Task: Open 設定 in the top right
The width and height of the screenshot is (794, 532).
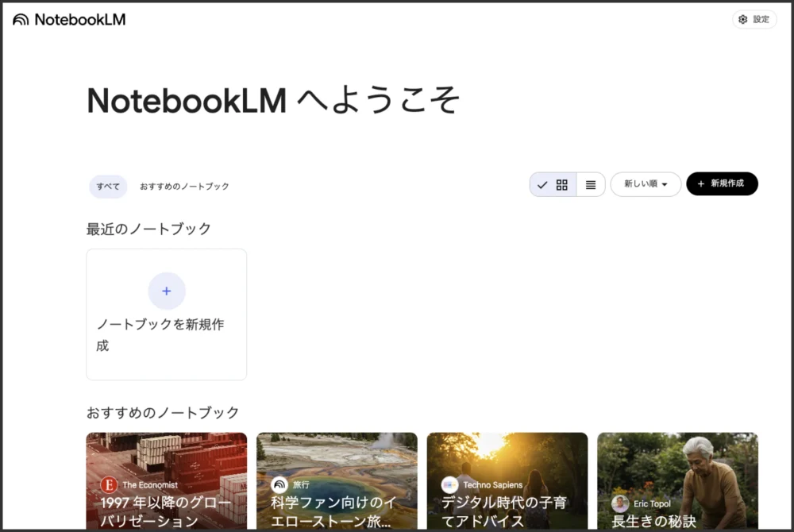Action: (754, 20)
